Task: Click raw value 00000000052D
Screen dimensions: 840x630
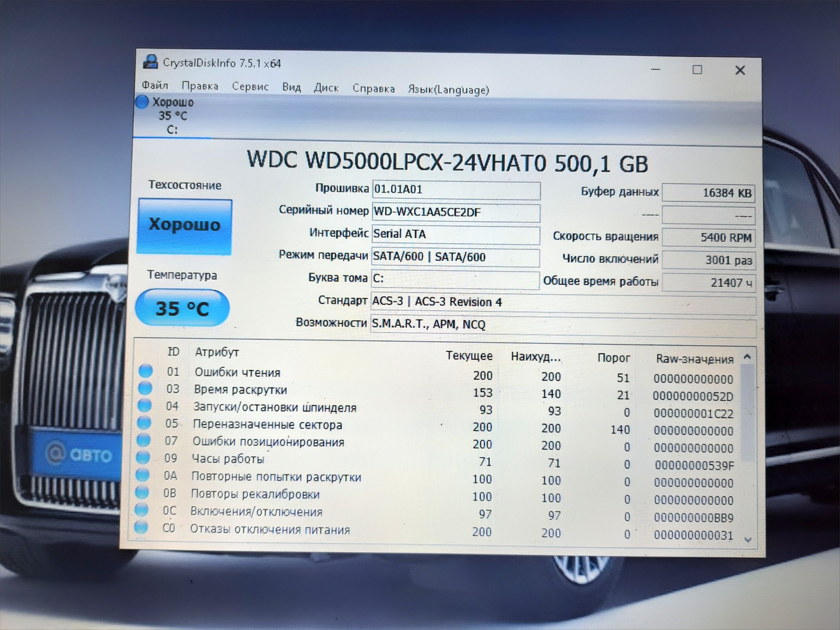Action: (x=693, y=396)
